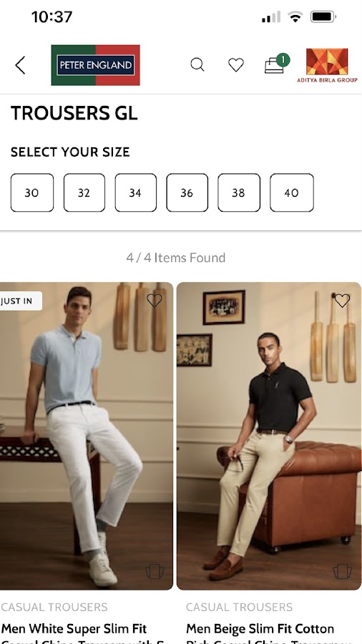This screenshot has height=644, width=362.
Task: Choose size 40
Action: (x=292, y=192)
